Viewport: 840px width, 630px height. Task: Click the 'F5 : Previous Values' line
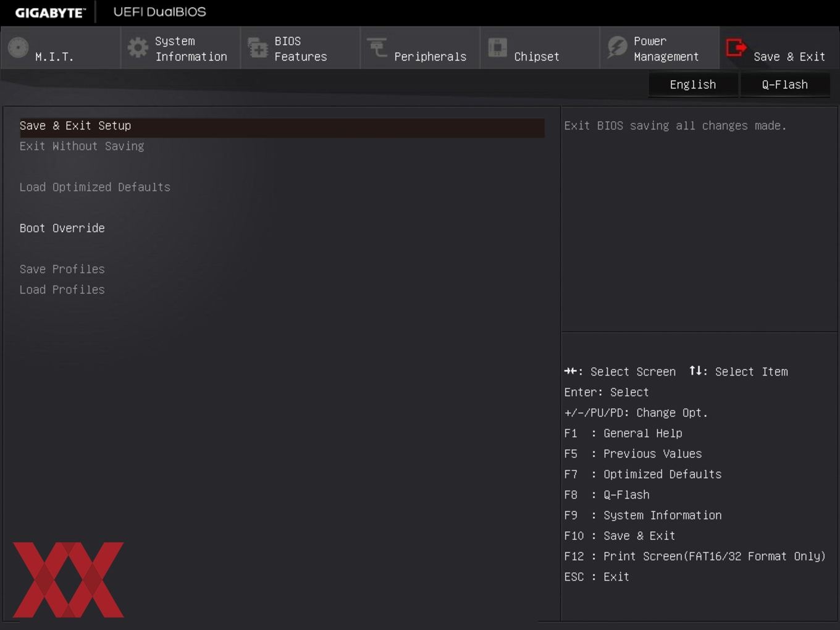pos(633,454)
